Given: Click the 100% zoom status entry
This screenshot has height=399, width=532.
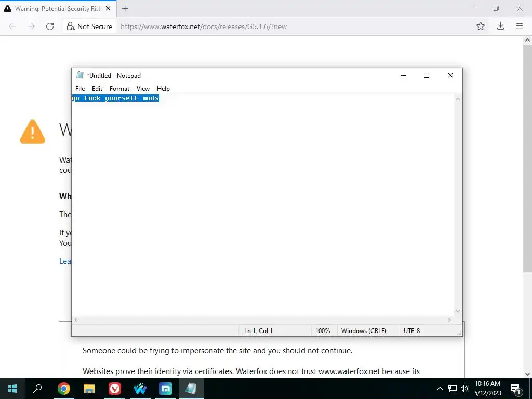Looking at the screenshot, I should (323, 330).
